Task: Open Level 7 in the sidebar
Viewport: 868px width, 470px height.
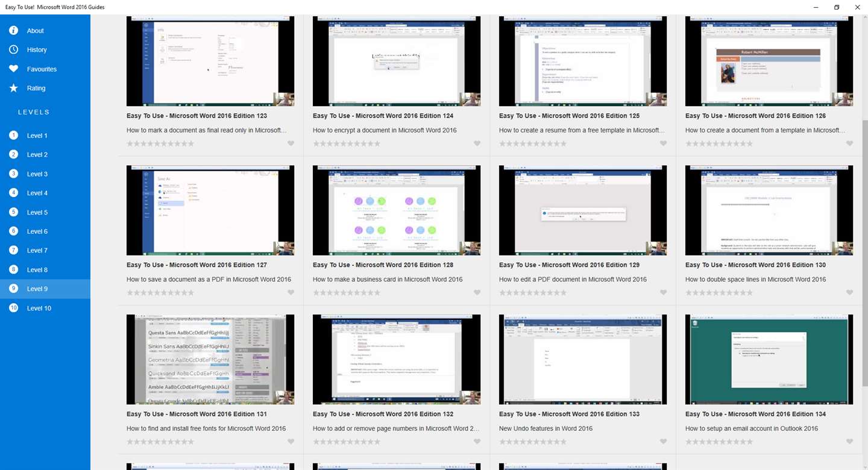Action: (45, 250)
